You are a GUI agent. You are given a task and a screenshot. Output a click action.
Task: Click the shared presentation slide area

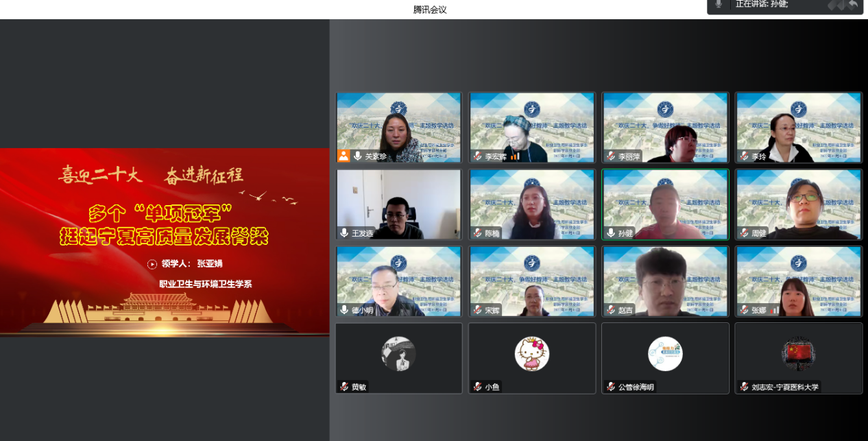tap(165, 241)
